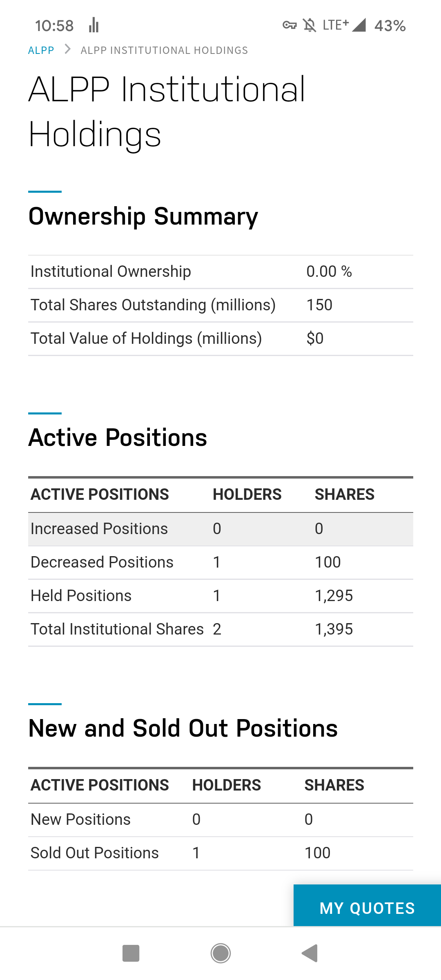Select the Total Institutional Shares row
This screenshot has width=441, height=980.
click(220, 629)
